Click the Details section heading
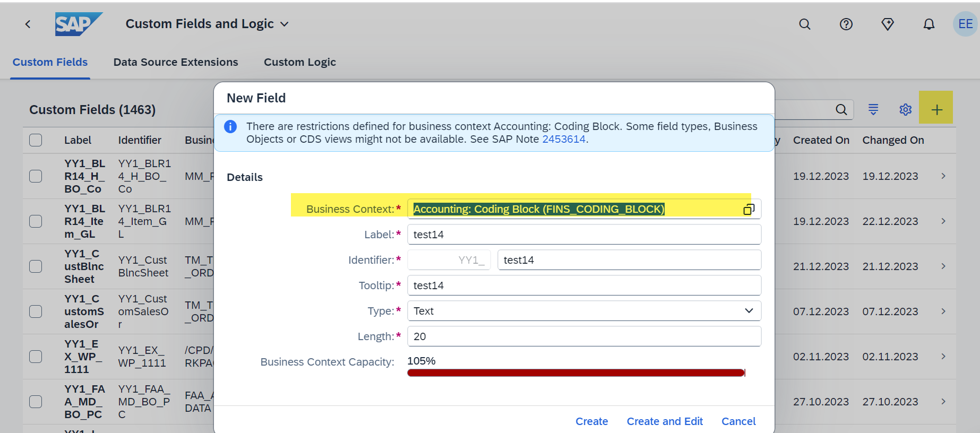The image size is (980, 433). point(245,177)
